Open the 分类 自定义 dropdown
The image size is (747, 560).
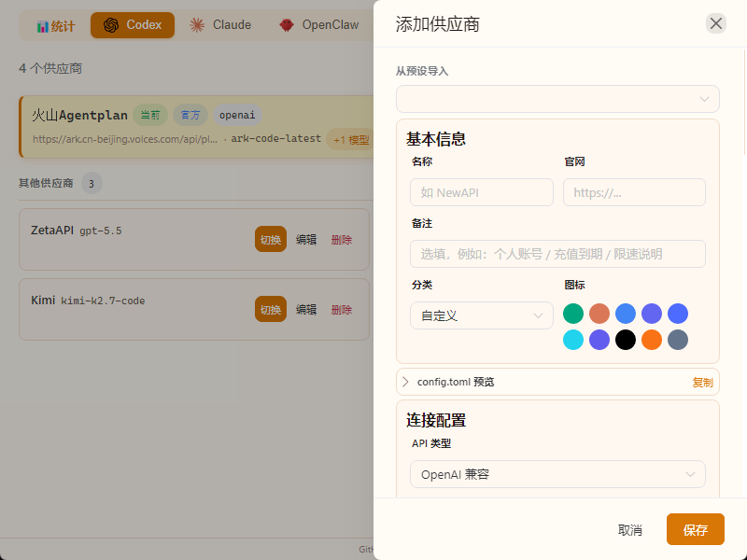point(481,315)
